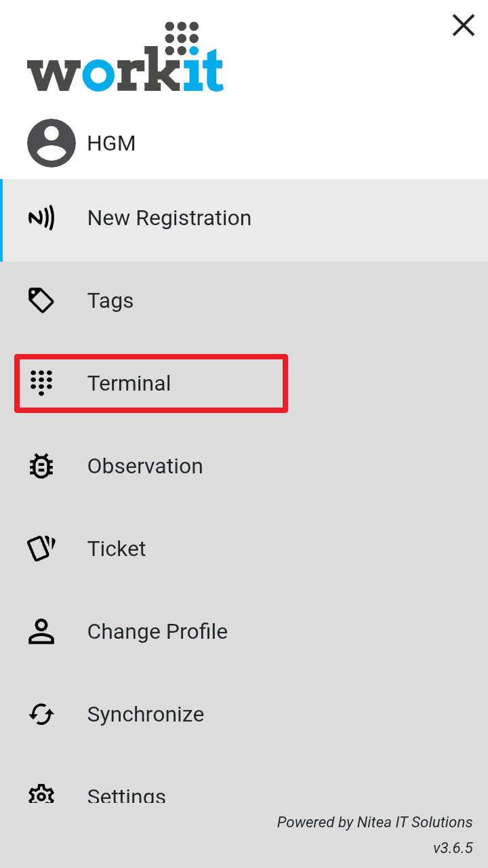Click the HGM user avatar
This screenshot has width=488, height=868.
tap(52, 143)
